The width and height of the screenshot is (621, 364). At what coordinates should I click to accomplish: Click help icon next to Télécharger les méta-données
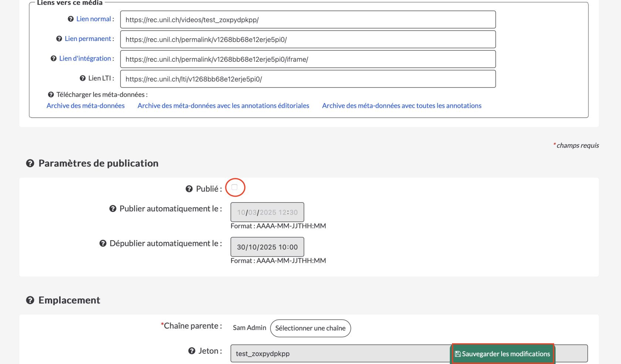pos(51,95)
